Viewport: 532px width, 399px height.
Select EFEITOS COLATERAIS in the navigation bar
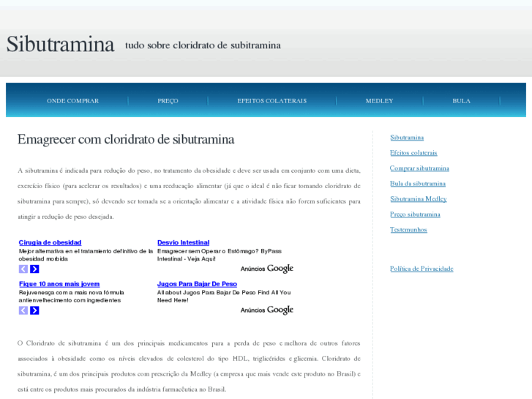point(271,101)
